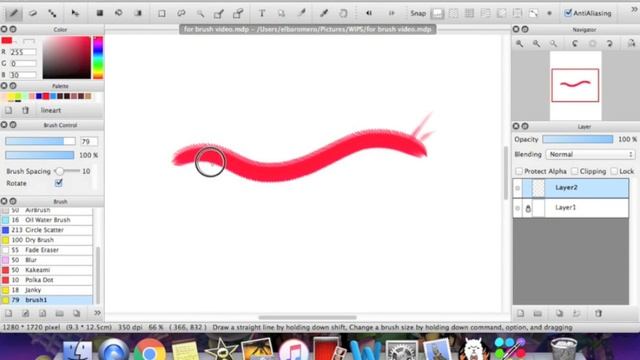Rotate canvas right in Navigator

[x=609, y=44]
